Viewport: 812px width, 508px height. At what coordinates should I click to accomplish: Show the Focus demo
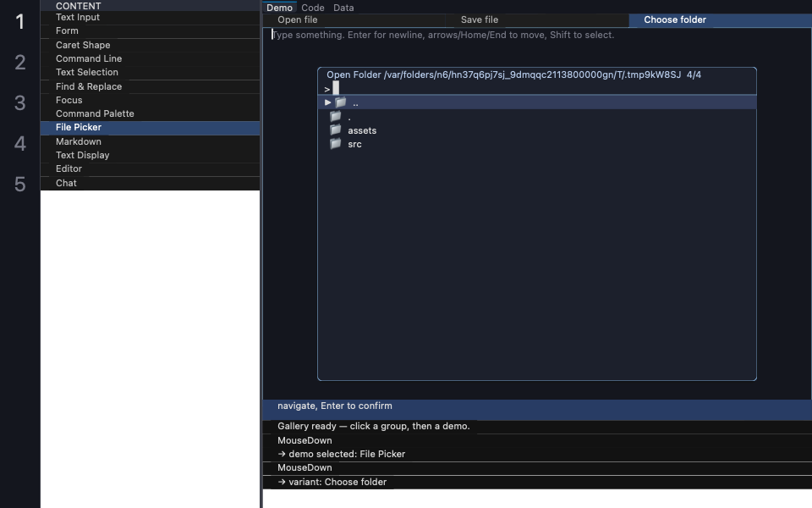point(151,100)
